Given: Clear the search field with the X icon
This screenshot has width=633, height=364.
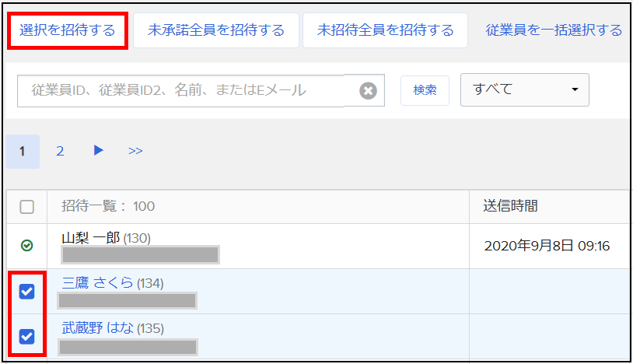Looking at the screenshot, I should pyautogui.click(x=368, y=91).
